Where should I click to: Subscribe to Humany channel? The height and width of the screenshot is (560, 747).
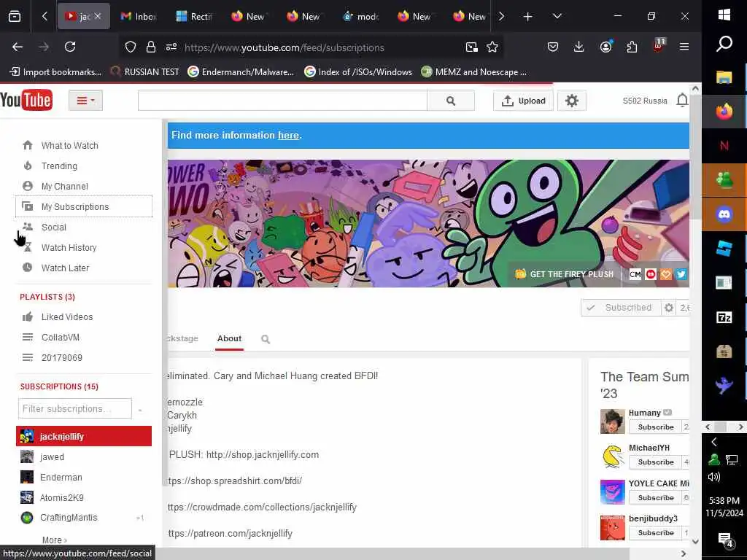click(656, 427)
